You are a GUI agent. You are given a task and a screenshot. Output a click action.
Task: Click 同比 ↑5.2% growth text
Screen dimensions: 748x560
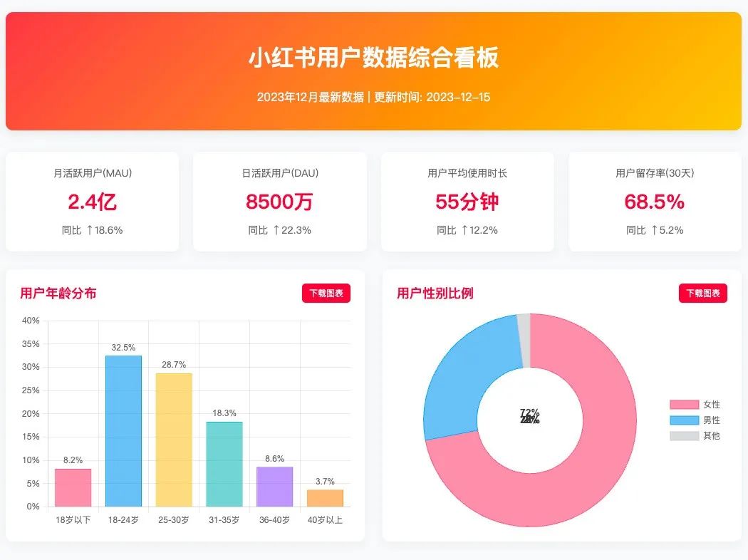tap(655, 230)
